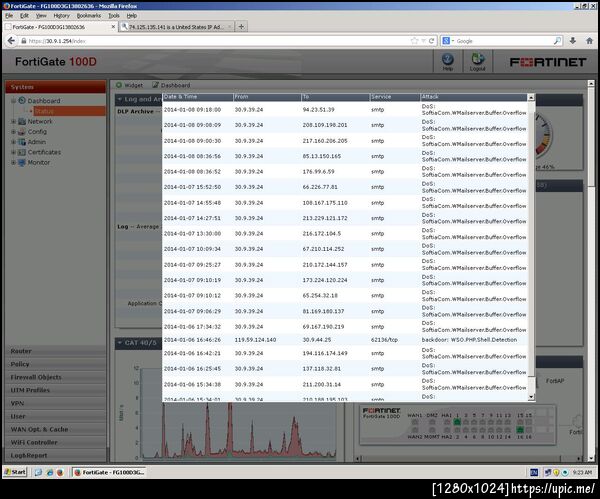Click timestamp 2014-01-07 15:52:50

click(x=192, y=187)
